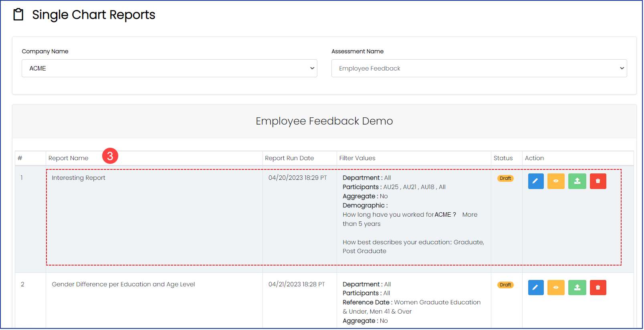Viewport: 644px width, 330px height.
Task: Click the Filter Values column header
Action: click(x=357, y=158)
